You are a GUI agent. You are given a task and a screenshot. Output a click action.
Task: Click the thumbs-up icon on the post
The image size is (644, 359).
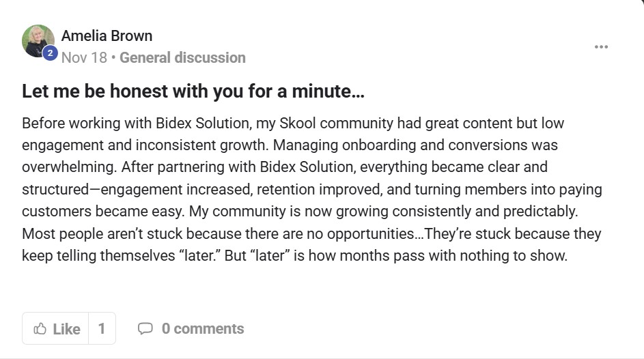click(x=40, y=329)
